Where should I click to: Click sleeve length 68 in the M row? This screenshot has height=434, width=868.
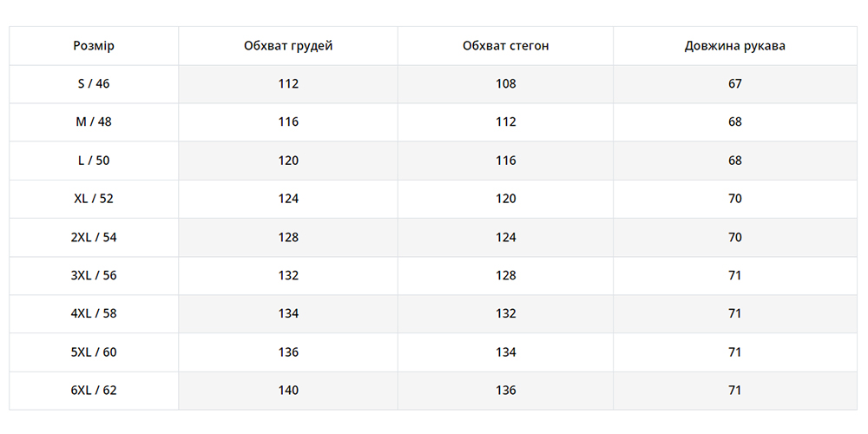tap(735, 122)
